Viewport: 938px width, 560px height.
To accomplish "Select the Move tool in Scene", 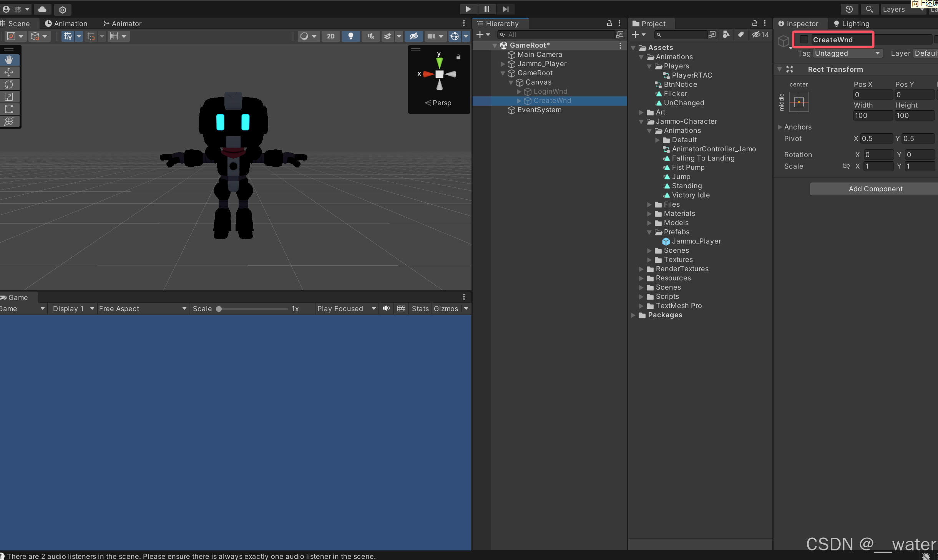I will [9, 72].
